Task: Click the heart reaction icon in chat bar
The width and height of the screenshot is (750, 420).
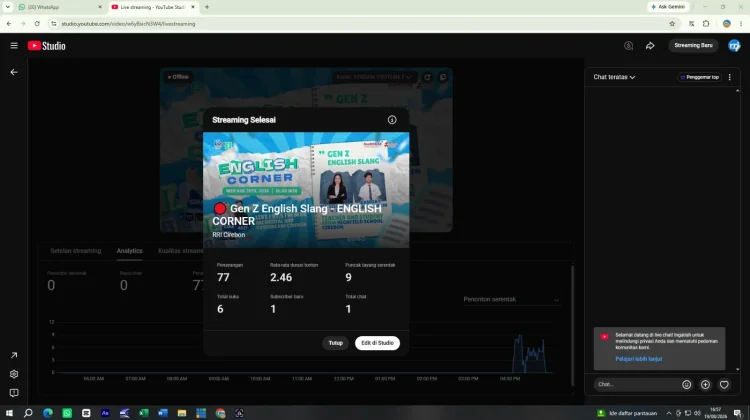Action: click(x=724, y=384)
